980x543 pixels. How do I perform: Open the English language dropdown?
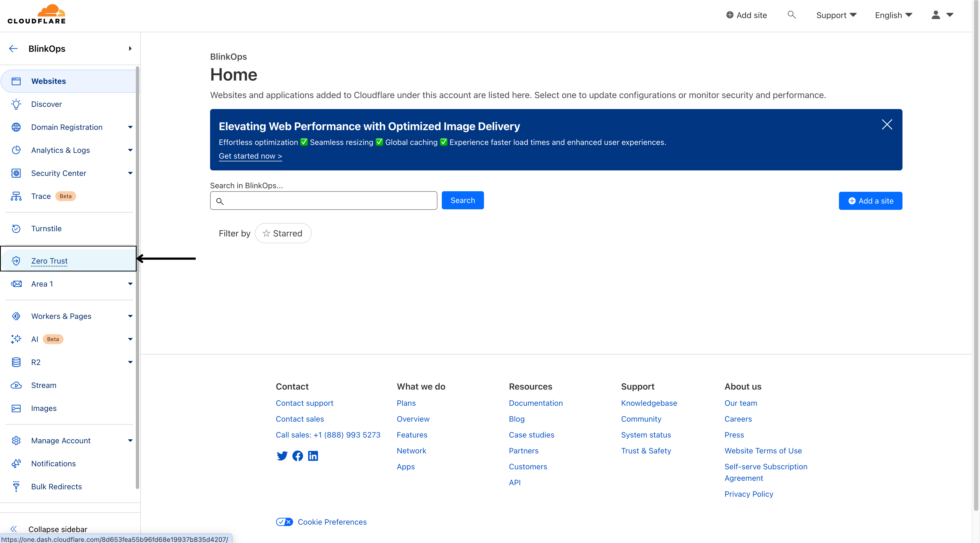(894, 15)
